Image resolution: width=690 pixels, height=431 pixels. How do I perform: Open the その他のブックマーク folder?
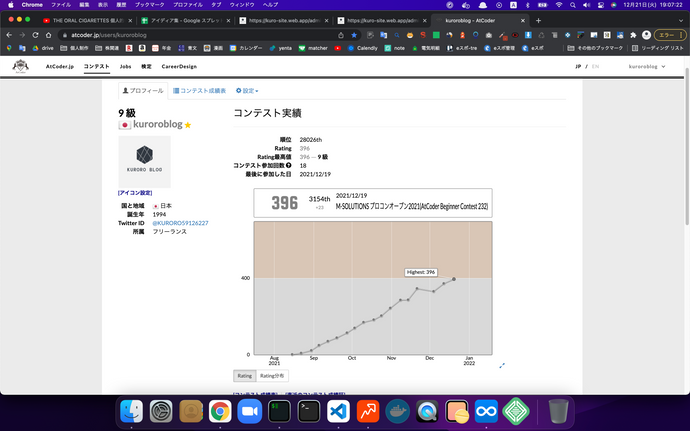coord(595,48)
